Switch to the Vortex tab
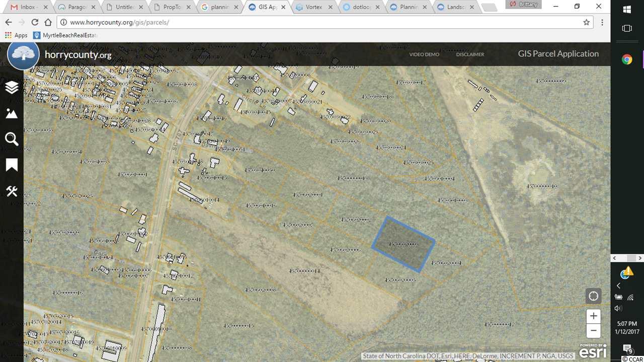 click(x=312, y=7)
